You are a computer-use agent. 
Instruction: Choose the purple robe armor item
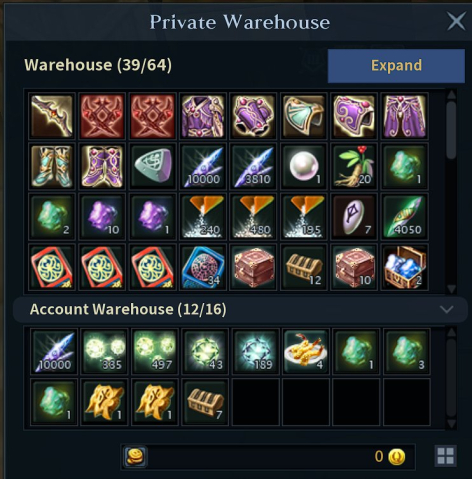point(203,116)
